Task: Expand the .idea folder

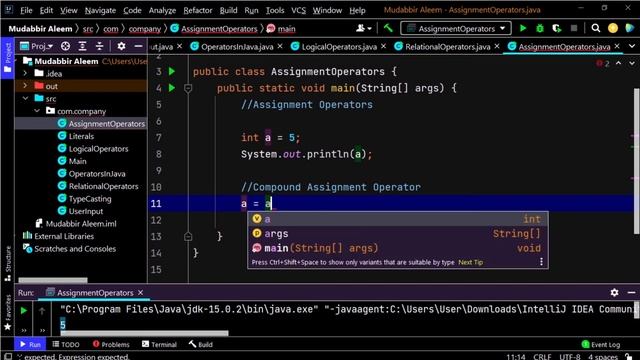Action: [25, 73]
